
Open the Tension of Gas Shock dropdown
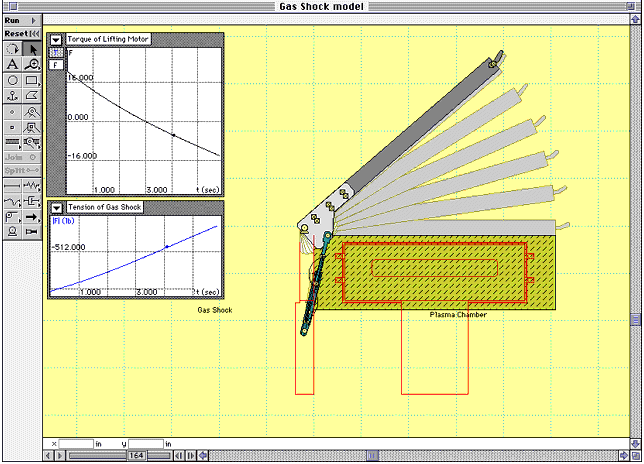(57, 207)
